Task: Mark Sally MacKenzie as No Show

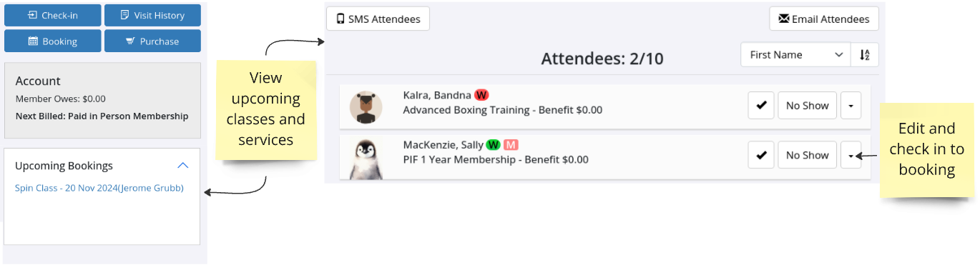Action: [x=807, y=155]
